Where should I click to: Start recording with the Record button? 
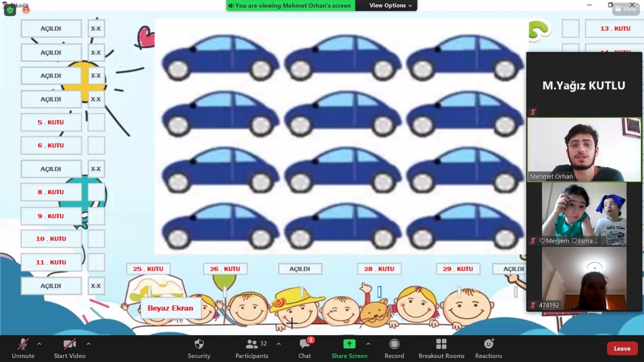pyautogui.click(x=394, y=348)
